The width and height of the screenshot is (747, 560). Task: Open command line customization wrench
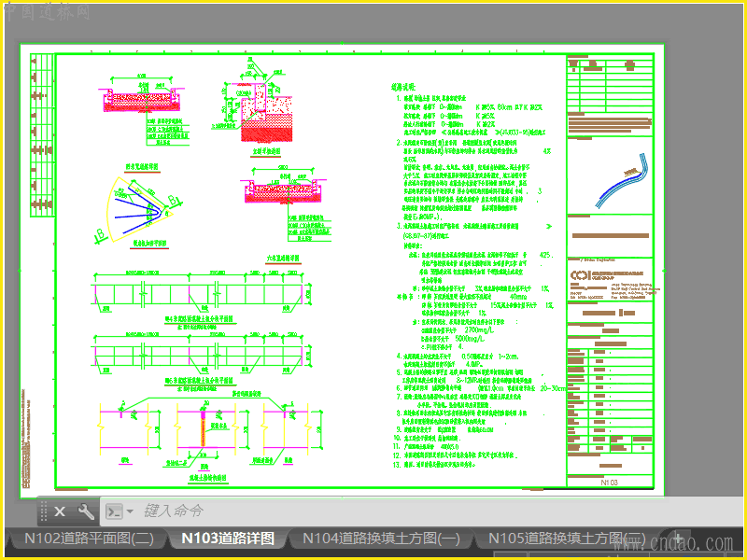[86, 511]
